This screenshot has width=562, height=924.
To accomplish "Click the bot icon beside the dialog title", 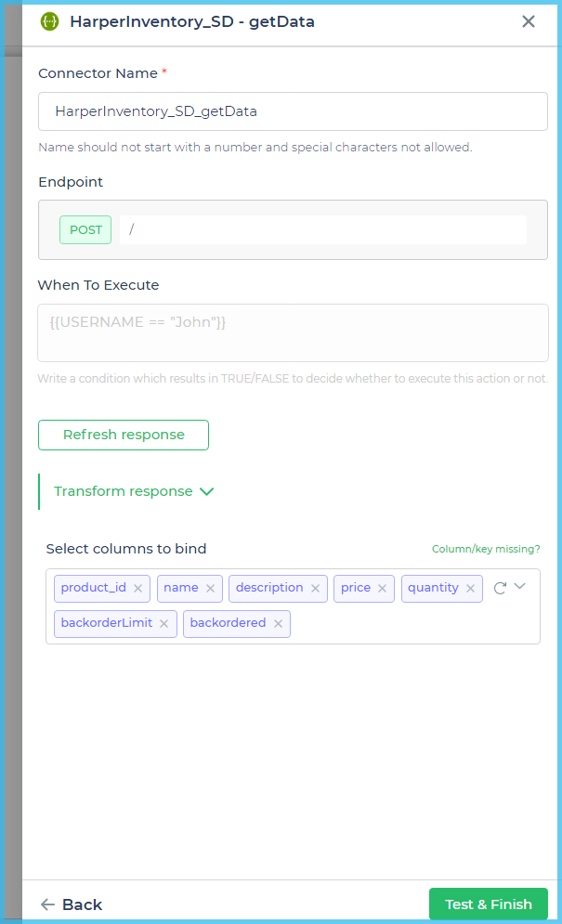I will [x=47, y=20].
